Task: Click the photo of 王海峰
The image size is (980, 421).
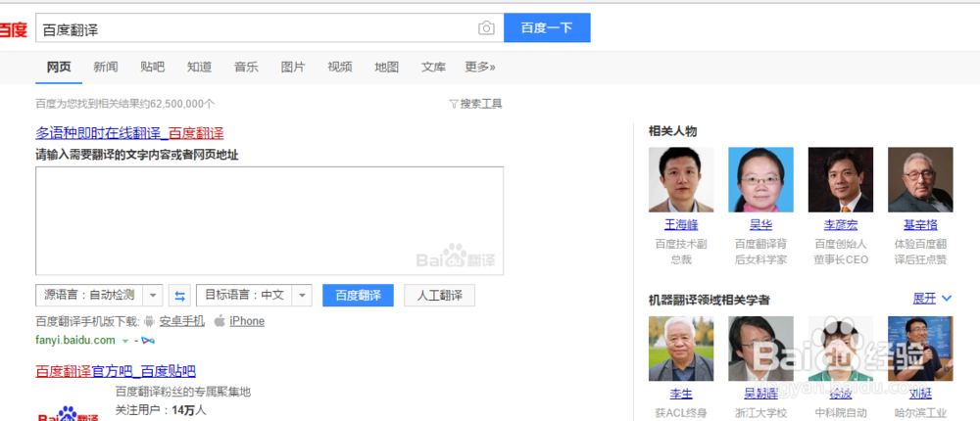Action: pos(681,180)
